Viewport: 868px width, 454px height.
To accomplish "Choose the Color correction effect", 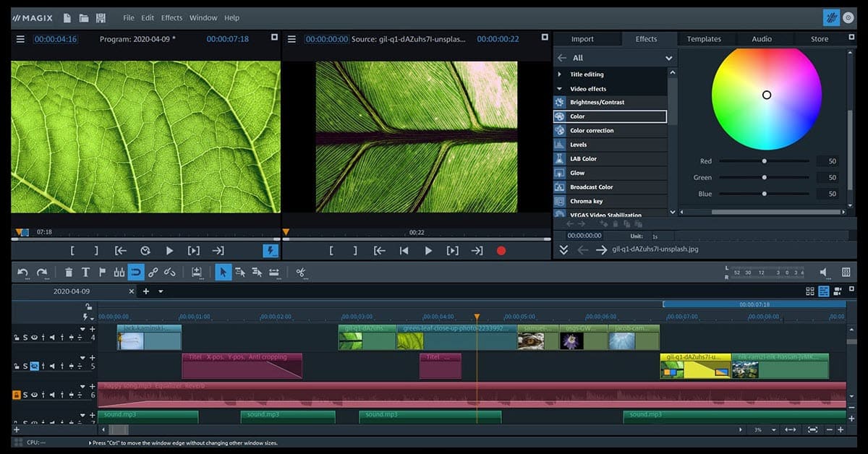I will click(592, 131).
